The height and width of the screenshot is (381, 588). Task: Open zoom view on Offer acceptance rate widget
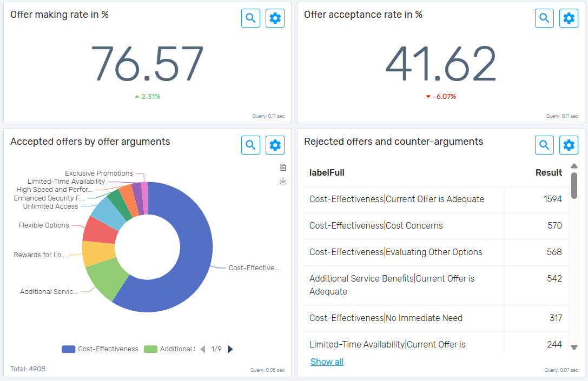pyautogui.click(x=544, y=18)
